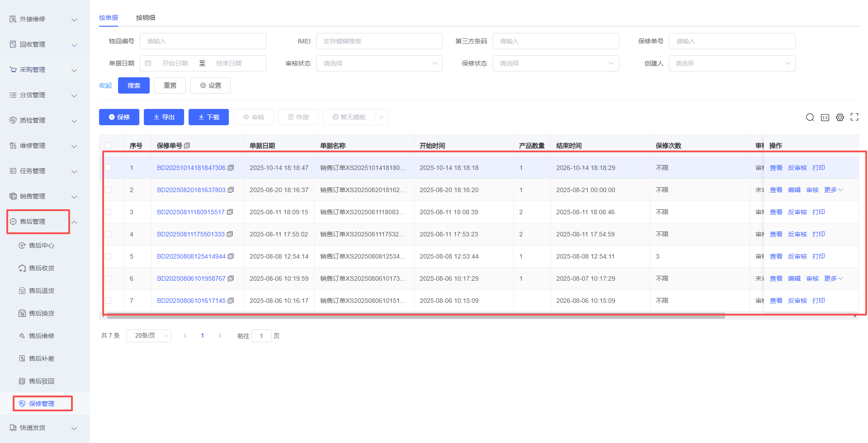Select the checkbox for row 5
Screen dimensions: 868x443
click(x=108, y=256)
